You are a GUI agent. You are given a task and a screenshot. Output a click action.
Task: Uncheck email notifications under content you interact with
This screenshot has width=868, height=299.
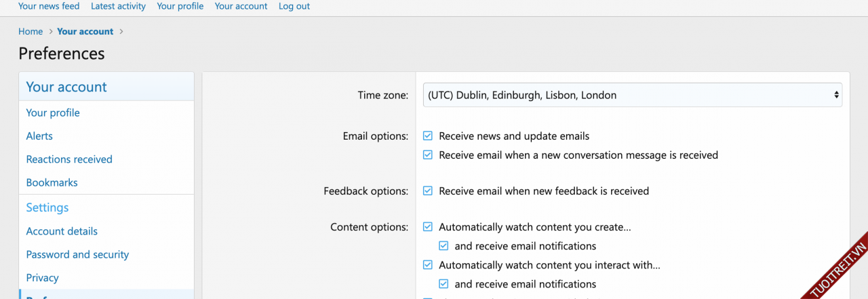443,284
